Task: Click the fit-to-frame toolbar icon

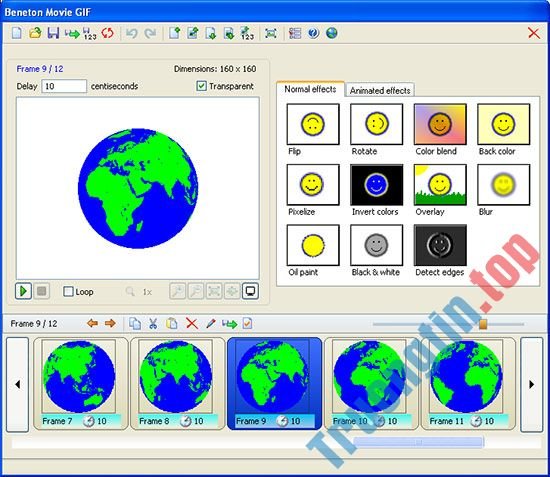Action: click(271, 33)
